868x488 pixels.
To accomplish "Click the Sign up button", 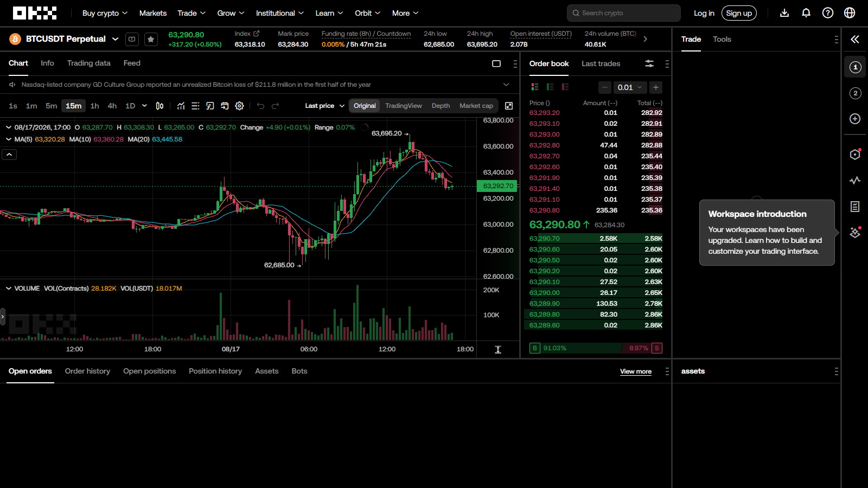I will [739, 13].
